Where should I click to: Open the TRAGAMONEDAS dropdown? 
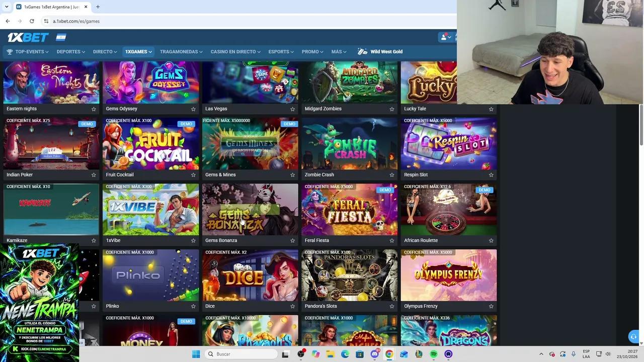(x=181, y=52)
